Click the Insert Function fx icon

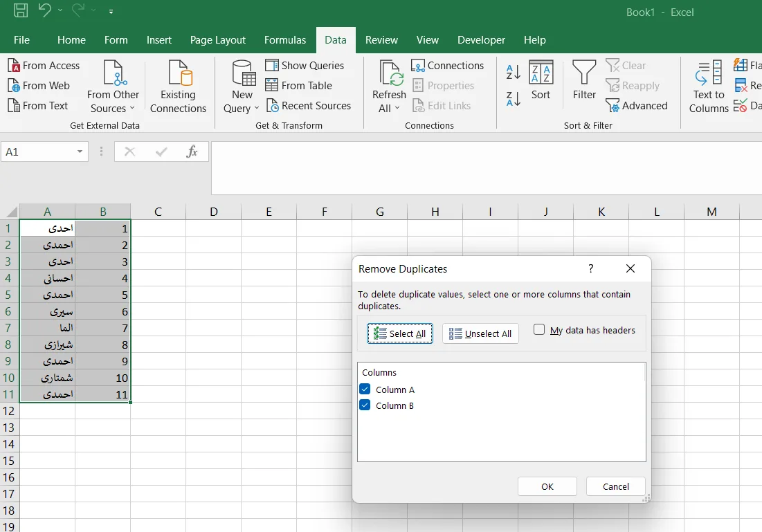(x=192, y=152)
